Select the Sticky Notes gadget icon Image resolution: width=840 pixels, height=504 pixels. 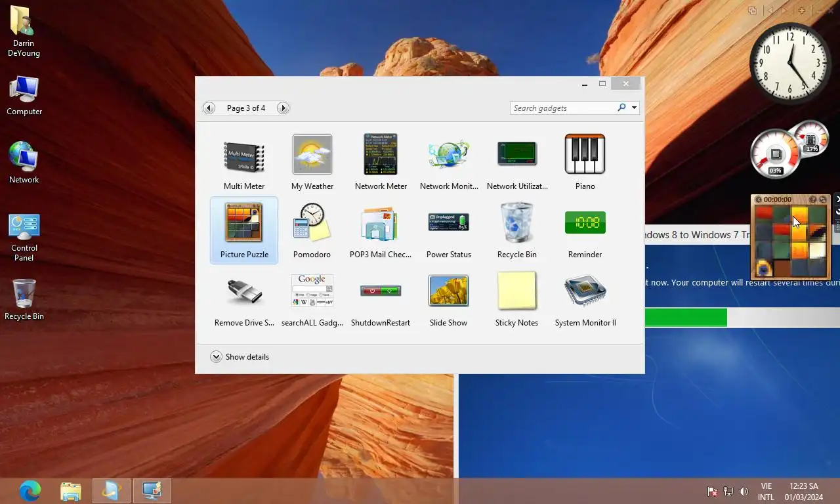(517, 291)
